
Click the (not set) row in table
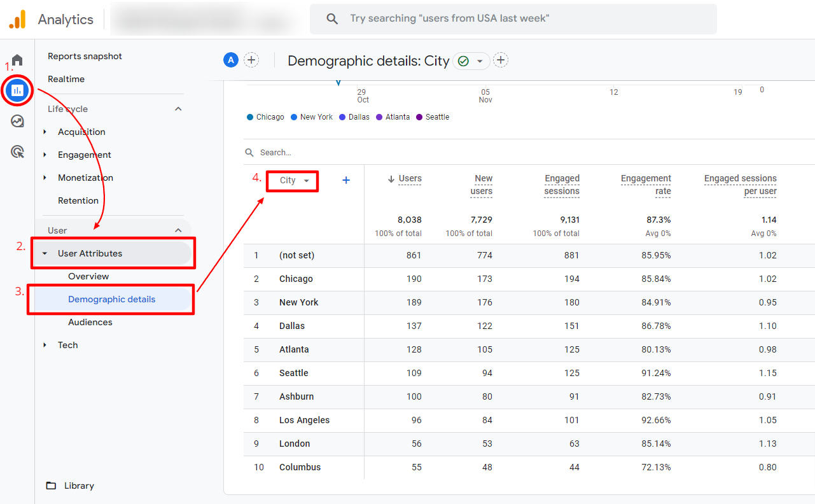[529, 255]
